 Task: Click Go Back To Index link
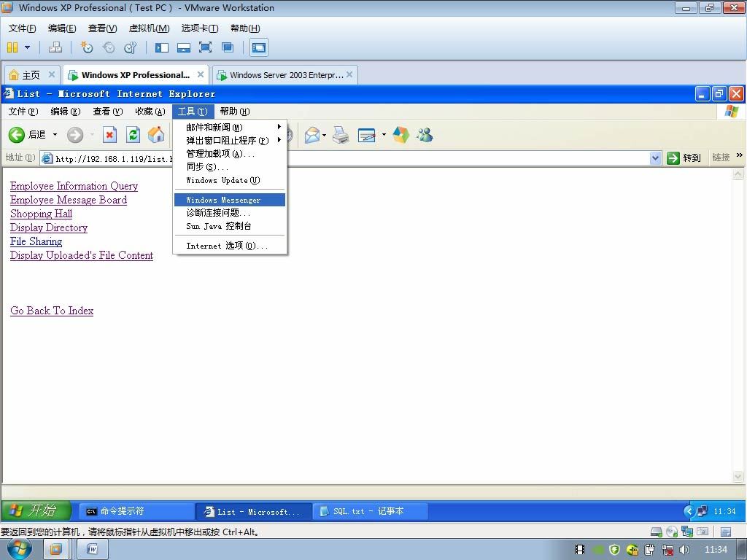52,311
